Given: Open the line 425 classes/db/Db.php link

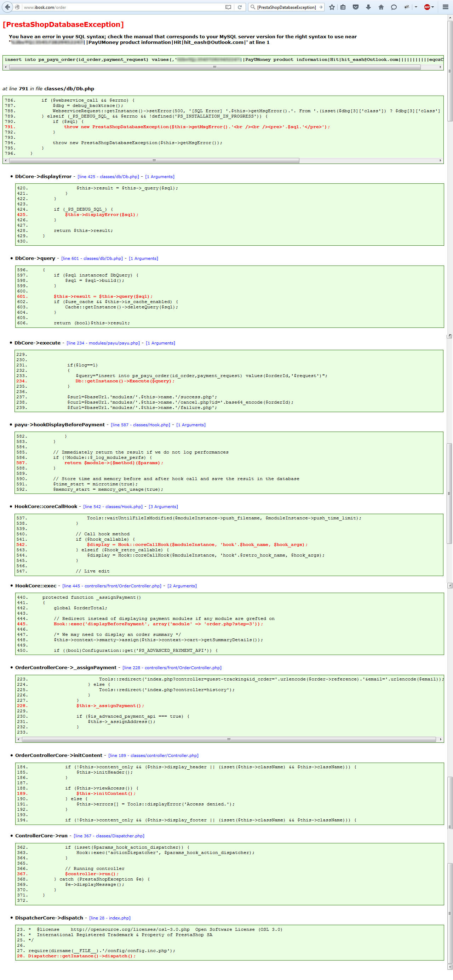Looking at the screenshot, I should point(108,177).
